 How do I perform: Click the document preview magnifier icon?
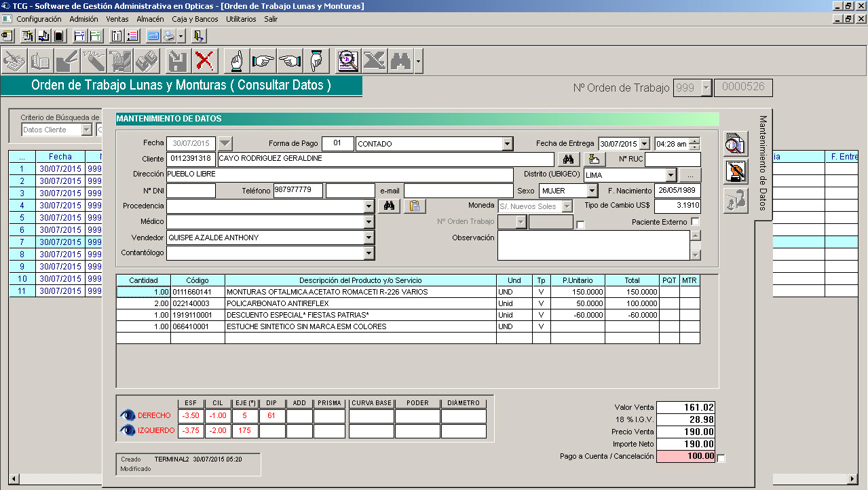(348, 61)
